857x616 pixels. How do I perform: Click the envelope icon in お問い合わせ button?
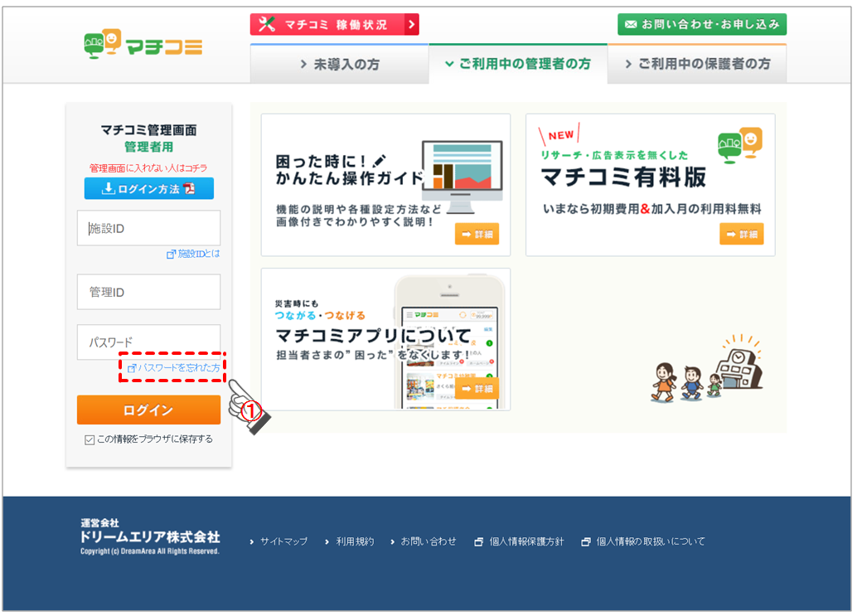(x=631, y=24)
